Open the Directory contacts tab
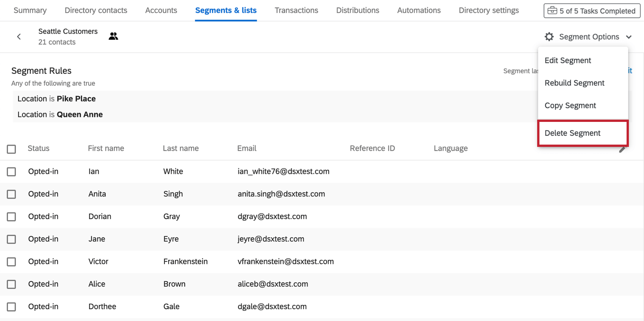The image size is (644, 321). coord(96,10)
